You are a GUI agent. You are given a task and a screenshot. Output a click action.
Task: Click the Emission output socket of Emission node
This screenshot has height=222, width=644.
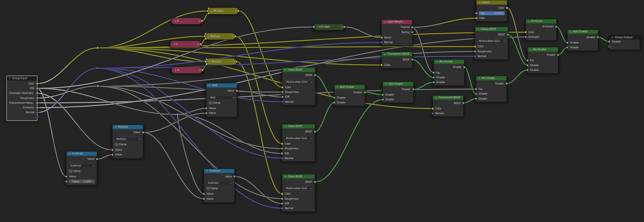pyautogui.click(x=557, y=27)
